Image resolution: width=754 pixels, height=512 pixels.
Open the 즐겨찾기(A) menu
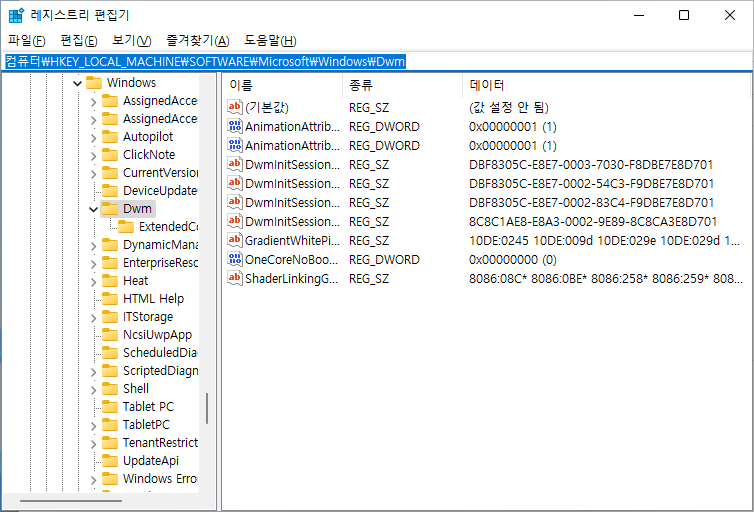pyautogui.click(x=198, y=41)
